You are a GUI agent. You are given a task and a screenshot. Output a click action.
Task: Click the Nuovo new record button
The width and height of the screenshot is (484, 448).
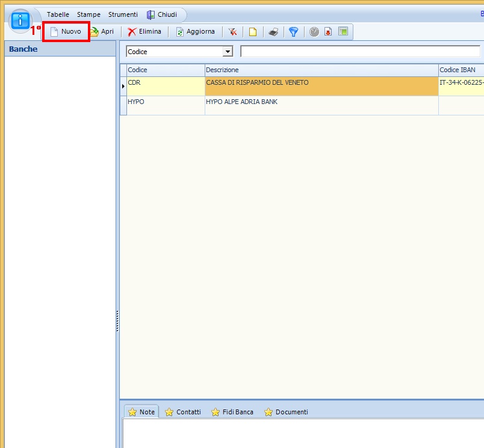tap(66, 31)
